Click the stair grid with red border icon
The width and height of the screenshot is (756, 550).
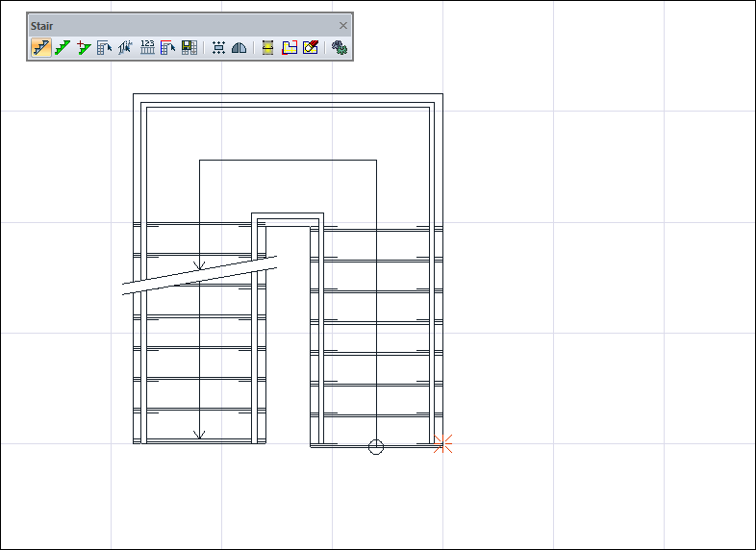coord(168,47)
